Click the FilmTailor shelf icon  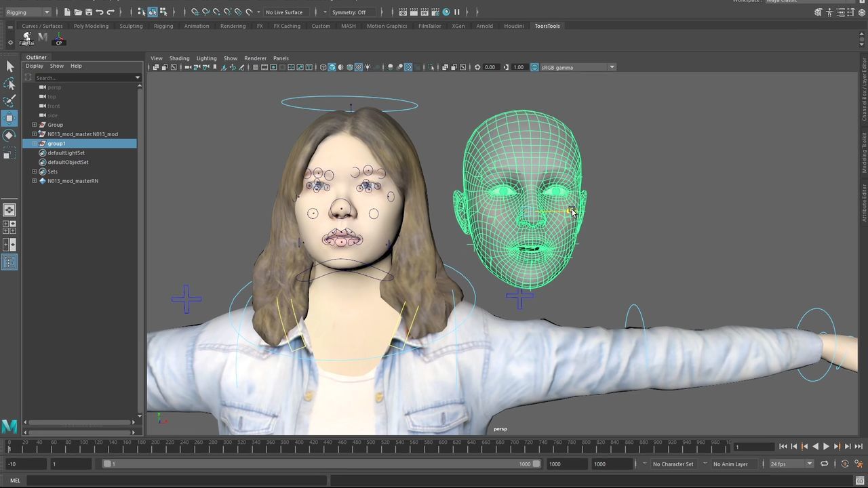click(26, 39)
